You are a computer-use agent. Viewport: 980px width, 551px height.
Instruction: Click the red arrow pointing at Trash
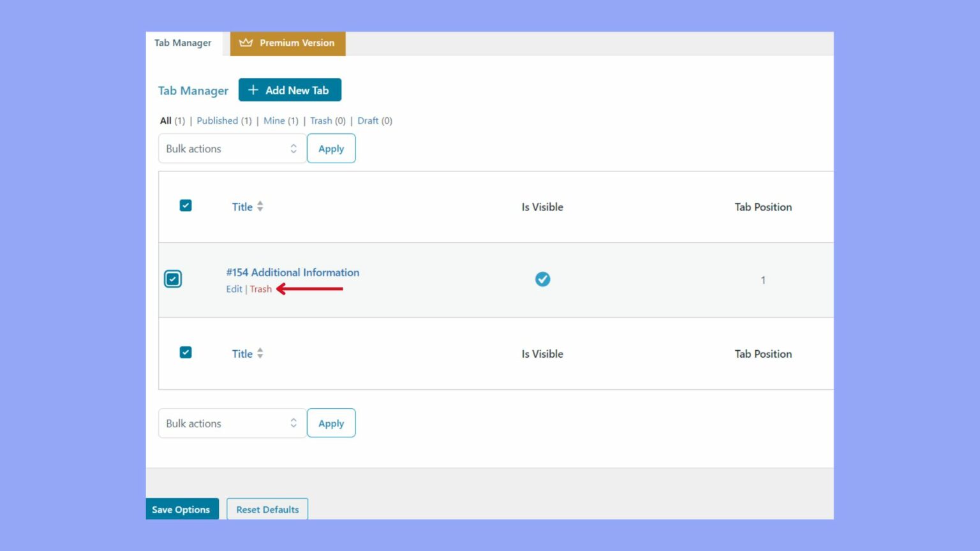pos(311,288)
